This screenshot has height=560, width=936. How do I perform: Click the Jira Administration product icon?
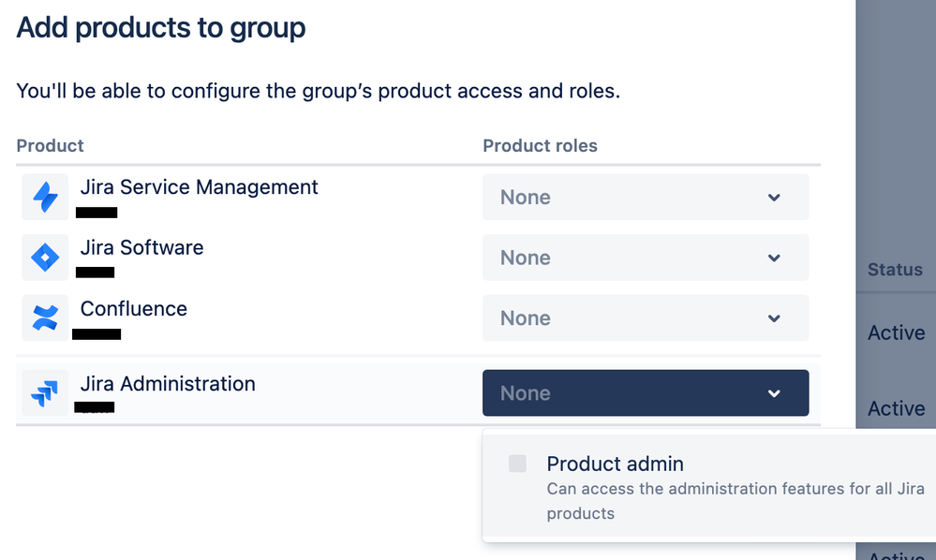[x=45, y=393]
